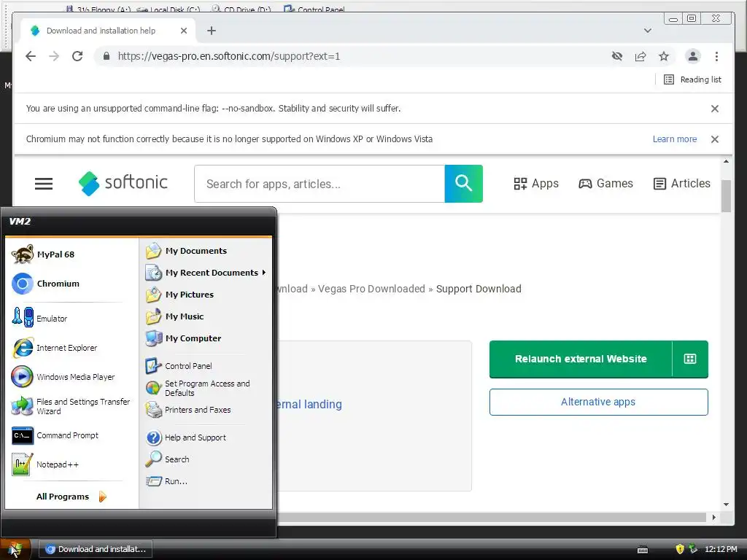
Task: Click the horizontal scrollbar right arrow
Action: tap(713, 517)
